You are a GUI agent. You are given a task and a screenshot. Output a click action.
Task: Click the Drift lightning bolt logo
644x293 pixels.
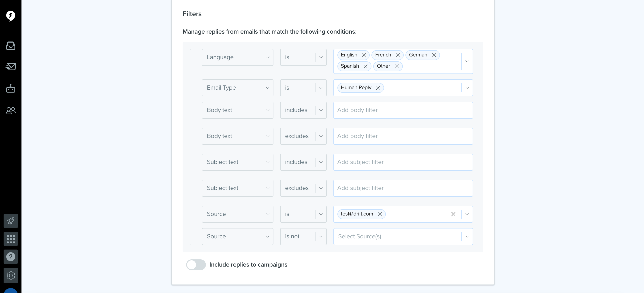click(11, 16)
